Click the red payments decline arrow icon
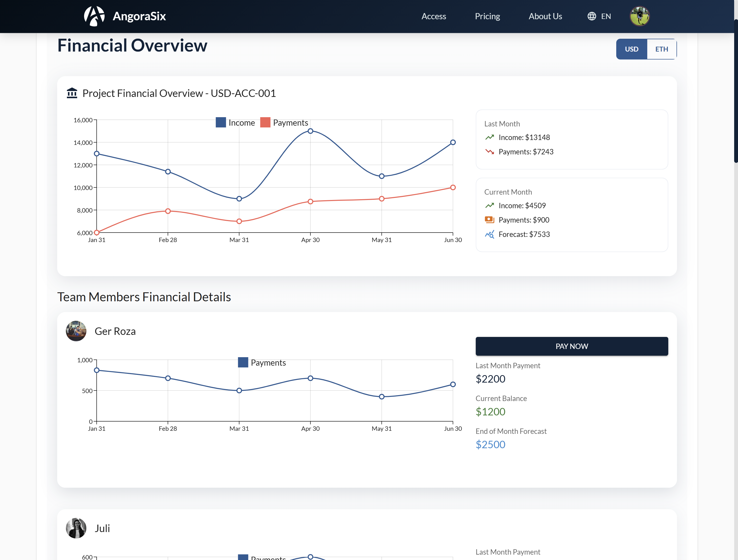This screenshot has height=560, width=738. 489,152
